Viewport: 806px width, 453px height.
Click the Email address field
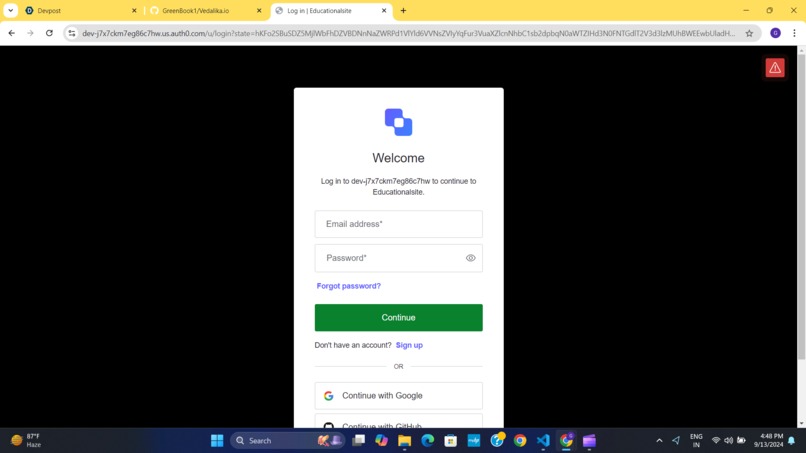point(398,224)
